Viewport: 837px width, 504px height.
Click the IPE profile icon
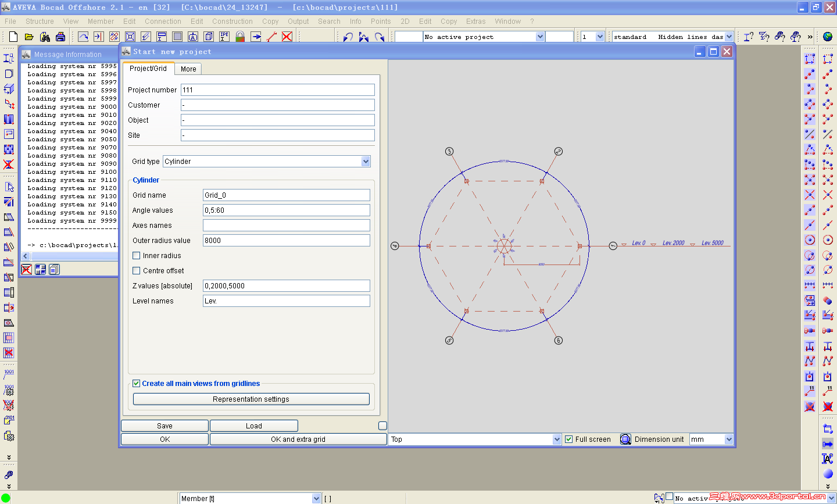pyautogui.click(x=224, y=37)
